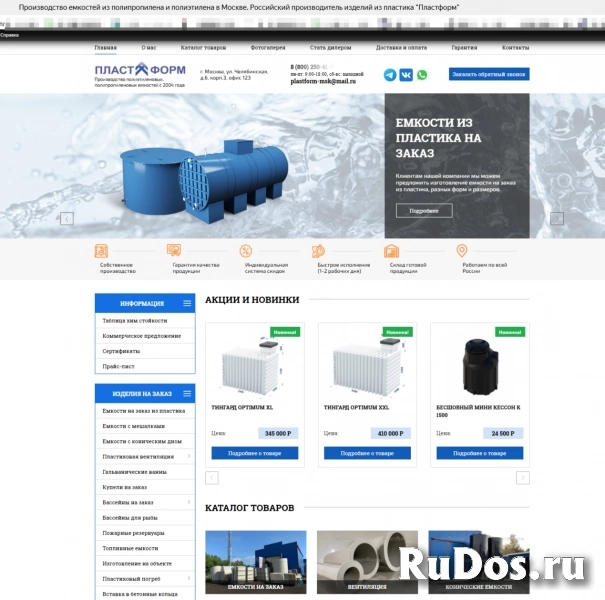Click hamburger icon in Изделия на заказ header

(x=187, y=393)
